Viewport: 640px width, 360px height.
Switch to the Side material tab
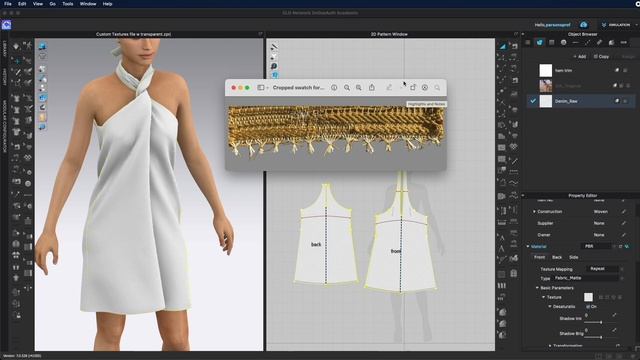click(573, 257)
